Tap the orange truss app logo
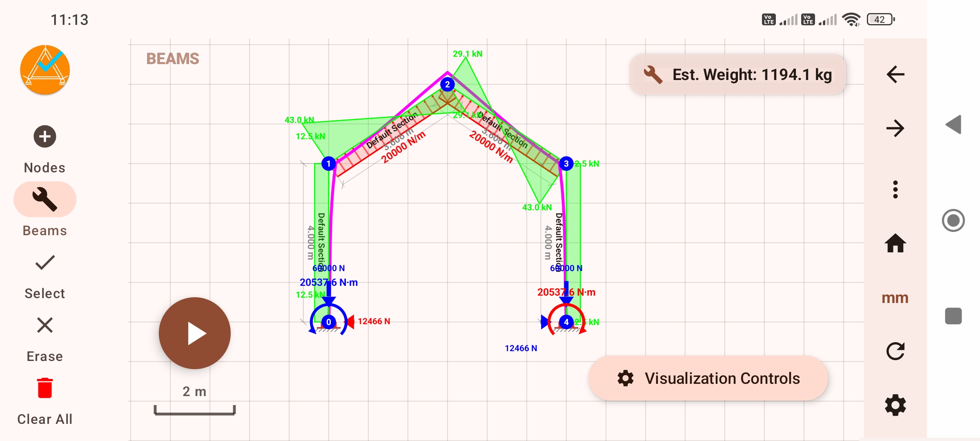 coord(45,70)
